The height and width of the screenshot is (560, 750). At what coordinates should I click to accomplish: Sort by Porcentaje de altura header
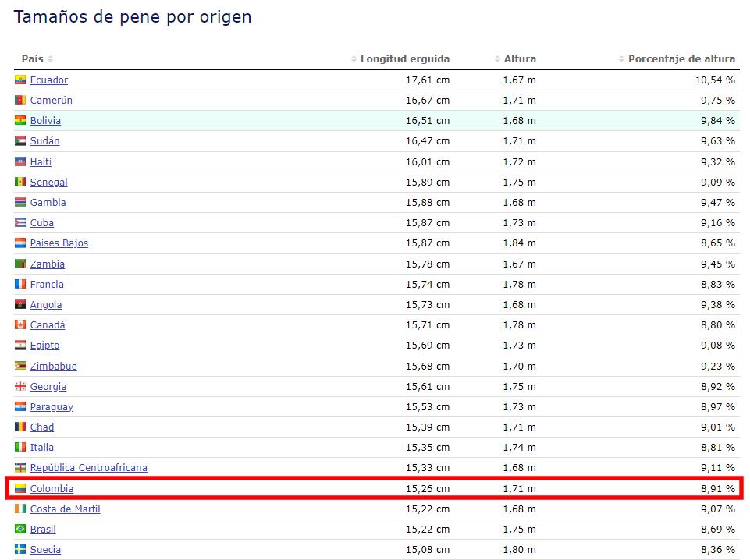[x=681, y=59]
